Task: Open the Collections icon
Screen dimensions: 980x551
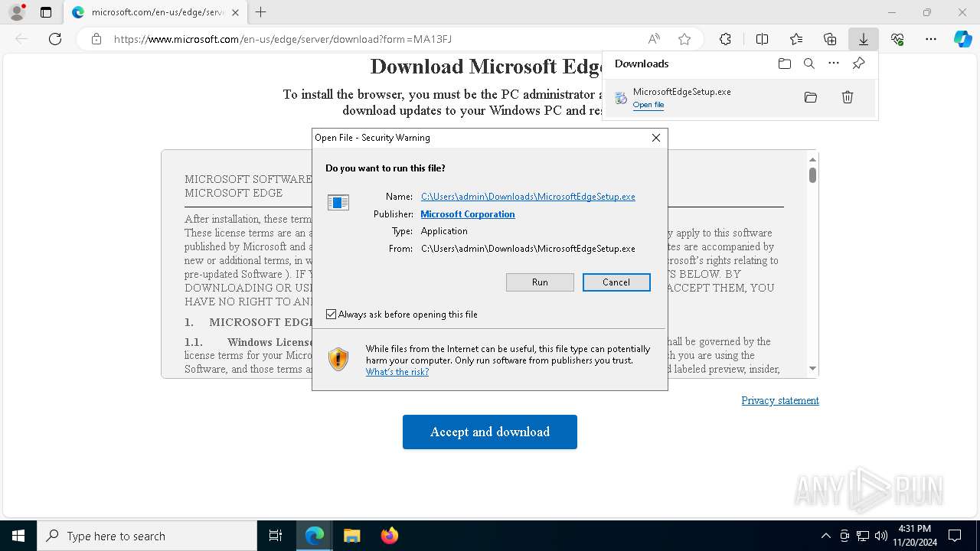Action: (x=830, y=39)
